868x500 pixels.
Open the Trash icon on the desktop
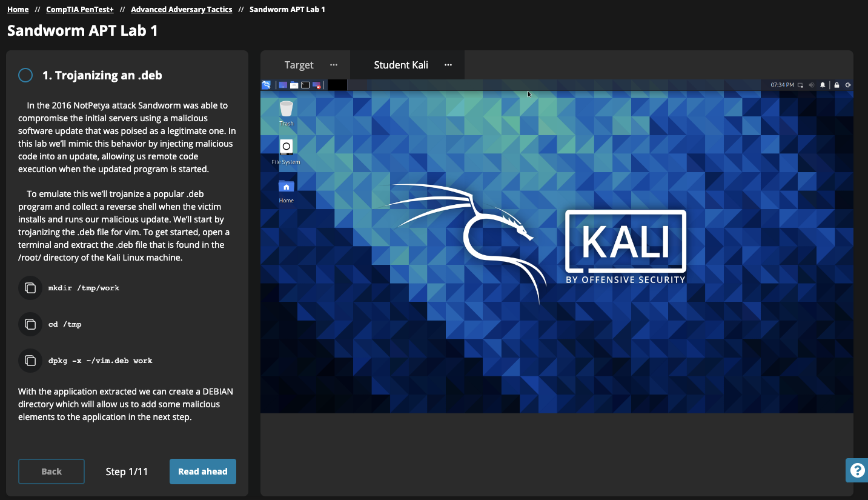coord(287,113)
